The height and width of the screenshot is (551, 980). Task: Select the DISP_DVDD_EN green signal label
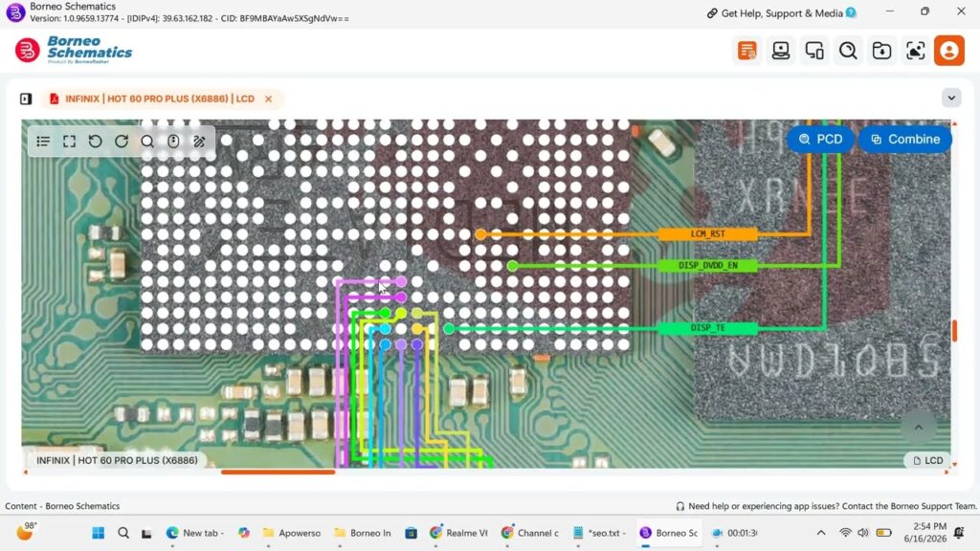pos(707,266)
